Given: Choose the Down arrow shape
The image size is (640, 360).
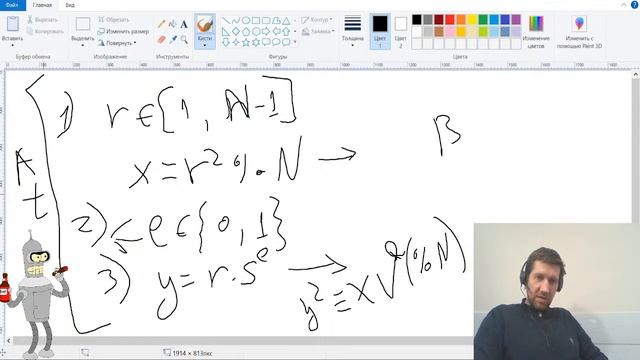Looking at the screenshot, I should coord(226,42).
